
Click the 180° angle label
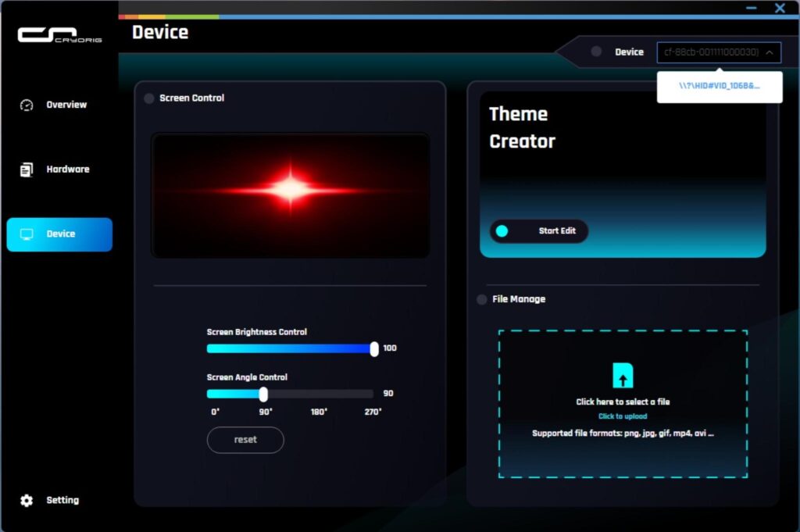pyautogui.click(x=319, y=412)
